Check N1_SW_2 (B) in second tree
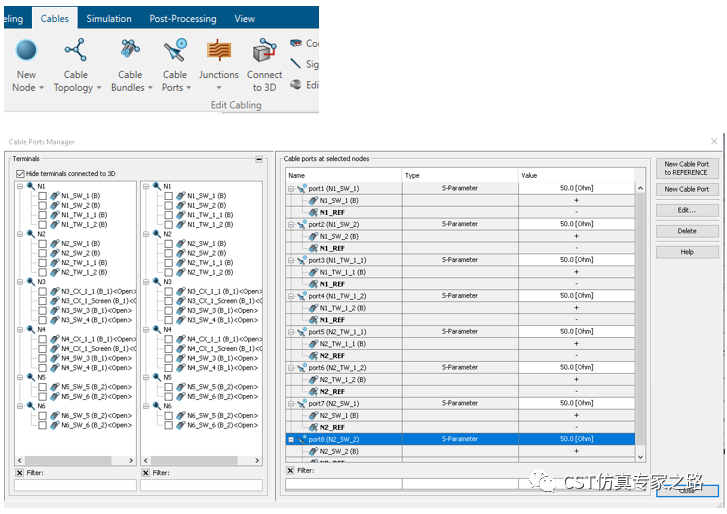727x514 pixels. [x=168, y=206]
